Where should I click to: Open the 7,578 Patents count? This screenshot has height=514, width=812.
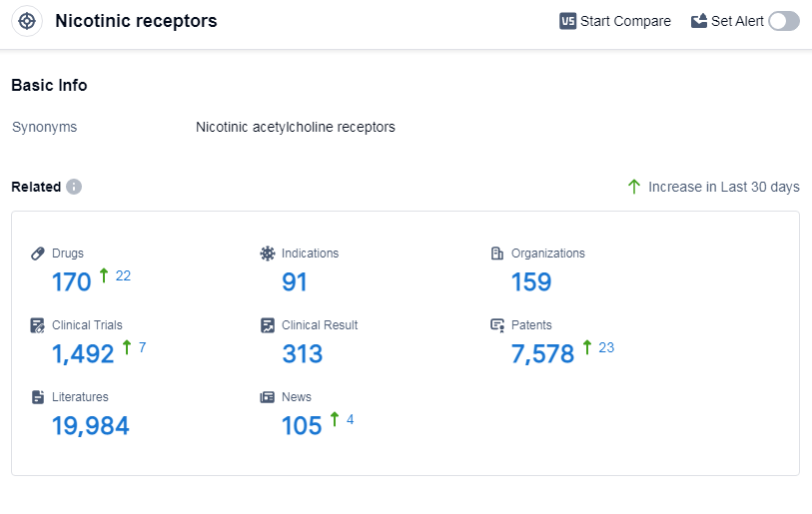pyautogui.click(x=542, y=354)
